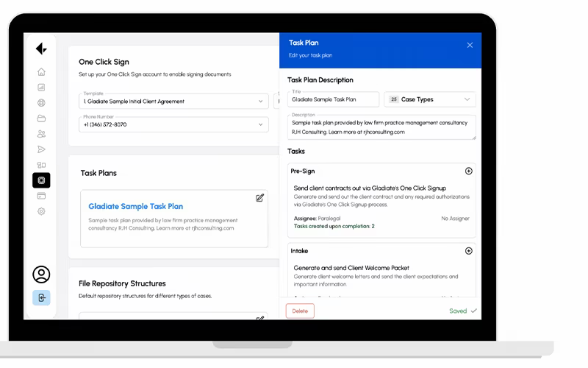Open the user profile avatar icon
The height and width of the screenshot is (368, 588).
pyautogui.click(x=41, y=275)
